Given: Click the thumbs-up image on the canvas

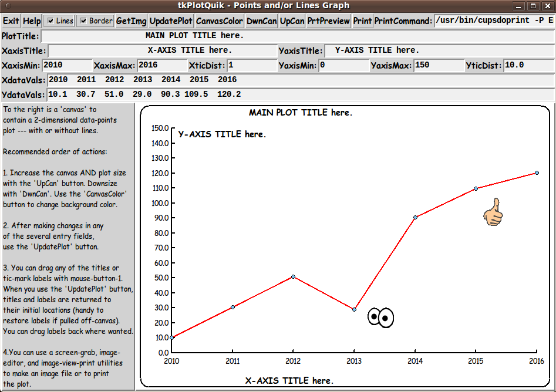Looking at the screenshot, I should tap(493, 212).
